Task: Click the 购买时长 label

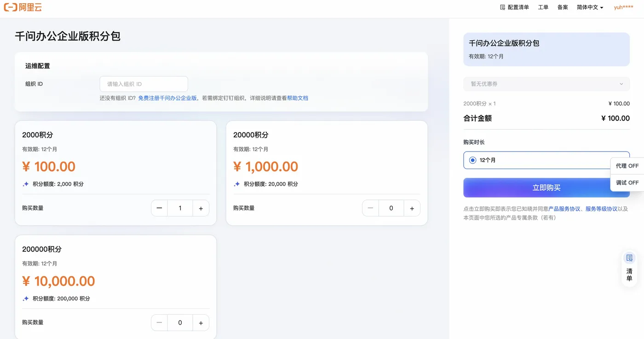Action: (x=474, y=142)
